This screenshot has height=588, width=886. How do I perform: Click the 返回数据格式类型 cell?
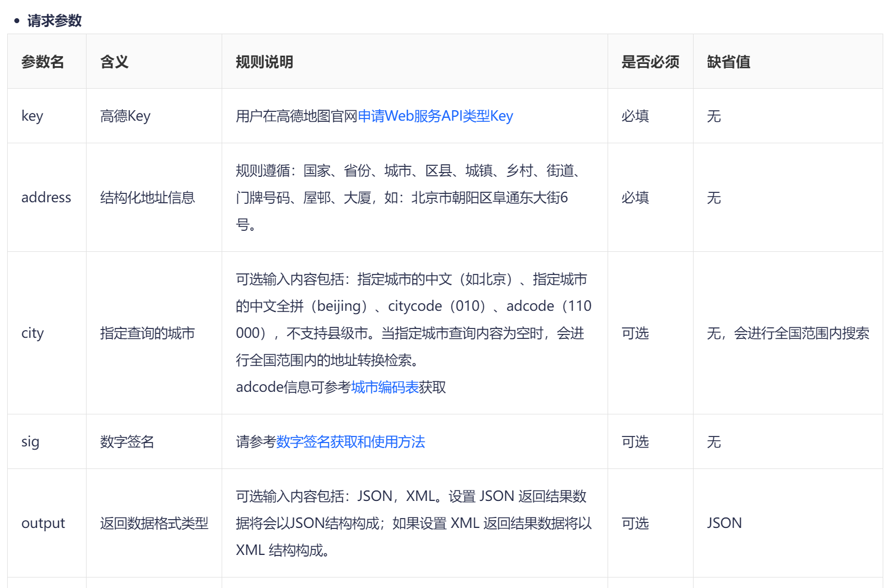click(x=154, y=524)
